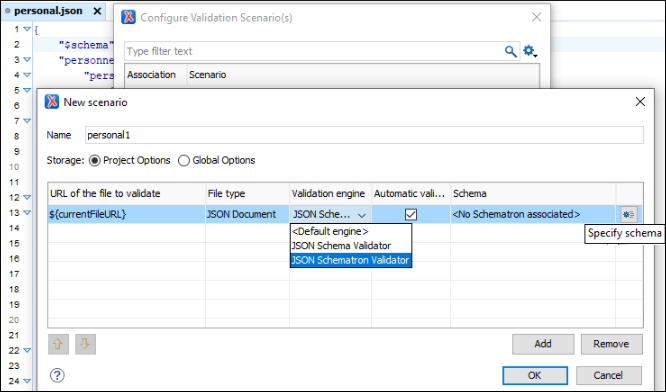Move scenario row down with arrow button
This screenshot has width=666, height=392.
(85, 344)
